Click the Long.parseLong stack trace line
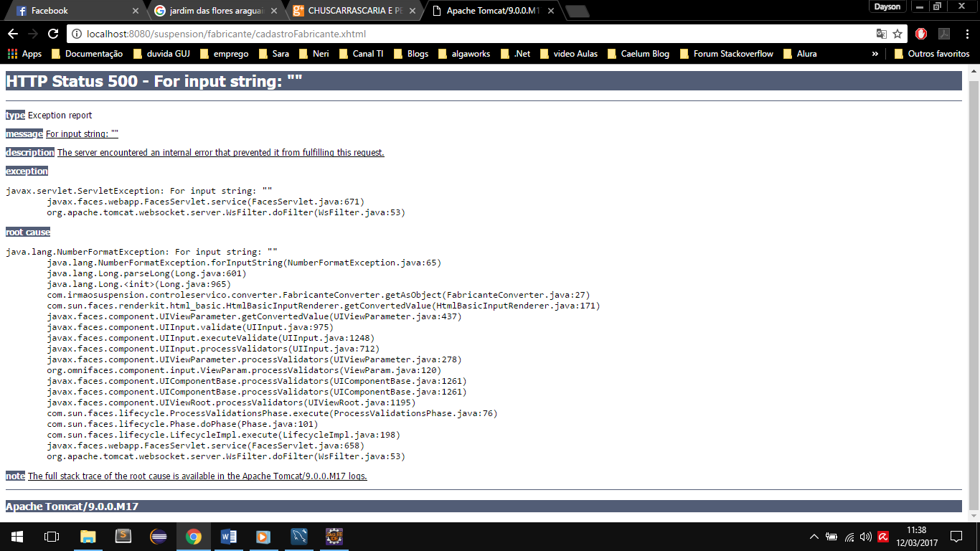The width and height of the screenshot is (980, 551). pyautogui.click(x=146, y=273)
